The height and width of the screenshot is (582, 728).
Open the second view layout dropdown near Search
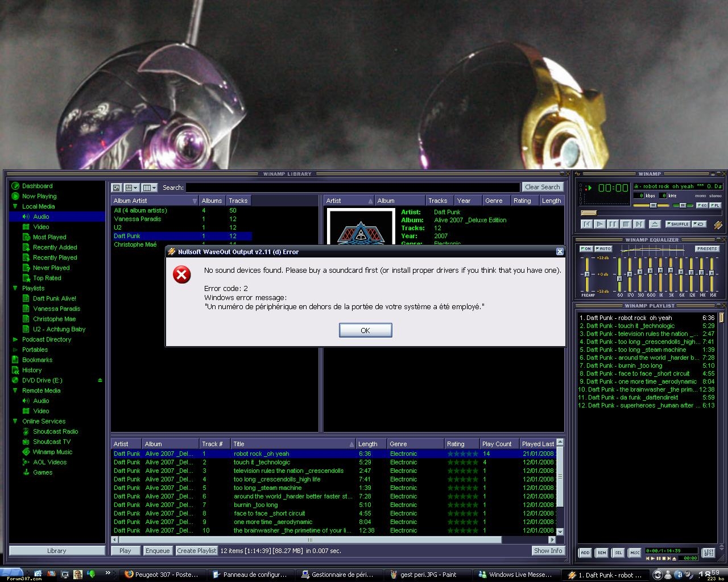[132, 188]
